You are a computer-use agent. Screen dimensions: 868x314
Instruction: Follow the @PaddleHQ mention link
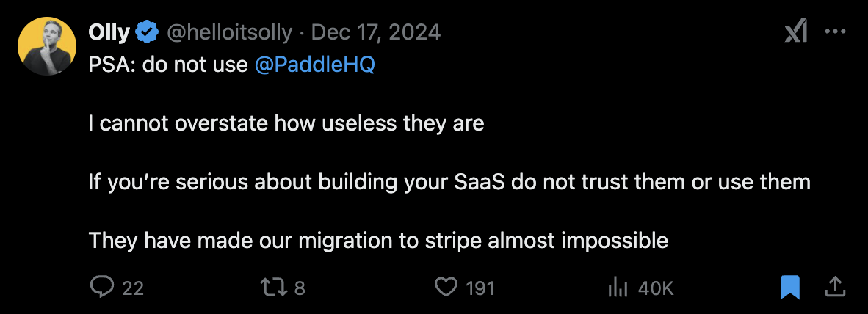coord(315,65)
